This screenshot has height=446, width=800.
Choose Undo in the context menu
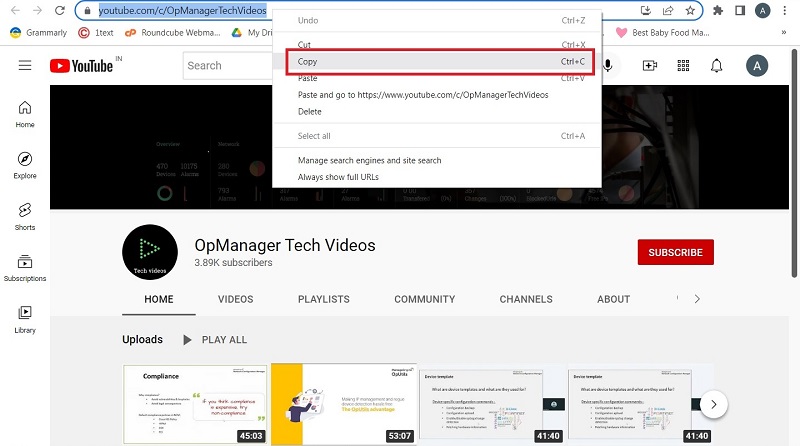click(437, 20)
